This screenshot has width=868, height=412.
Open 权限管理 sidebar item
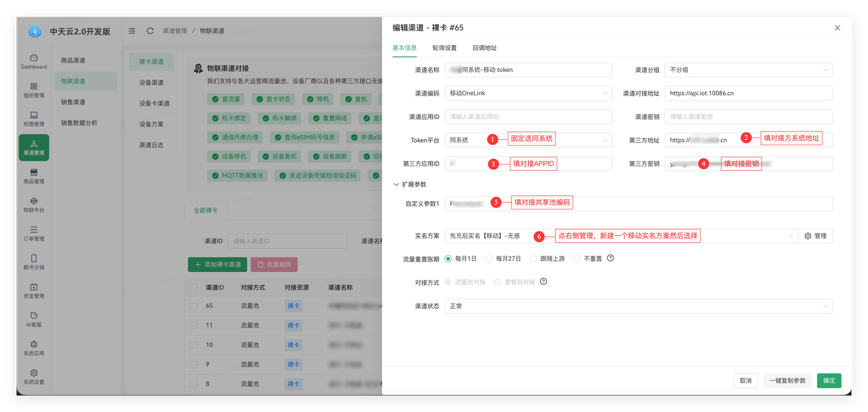click(34, 119)
